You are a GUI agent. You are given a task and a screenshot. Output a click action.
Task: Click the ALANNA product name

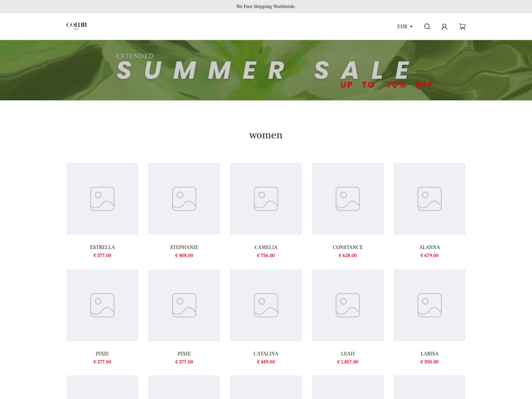[430, 247]
